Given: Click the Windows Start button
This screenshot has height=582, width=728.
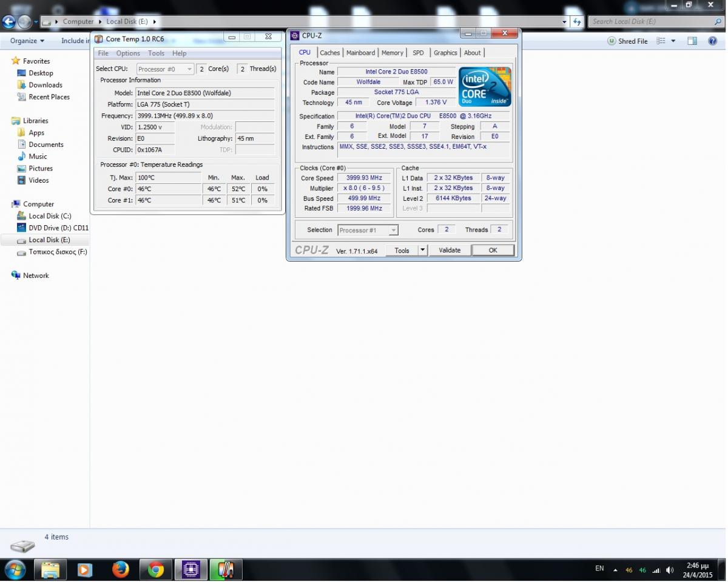Looking at the screenshot, I should (x=15, y=570).
